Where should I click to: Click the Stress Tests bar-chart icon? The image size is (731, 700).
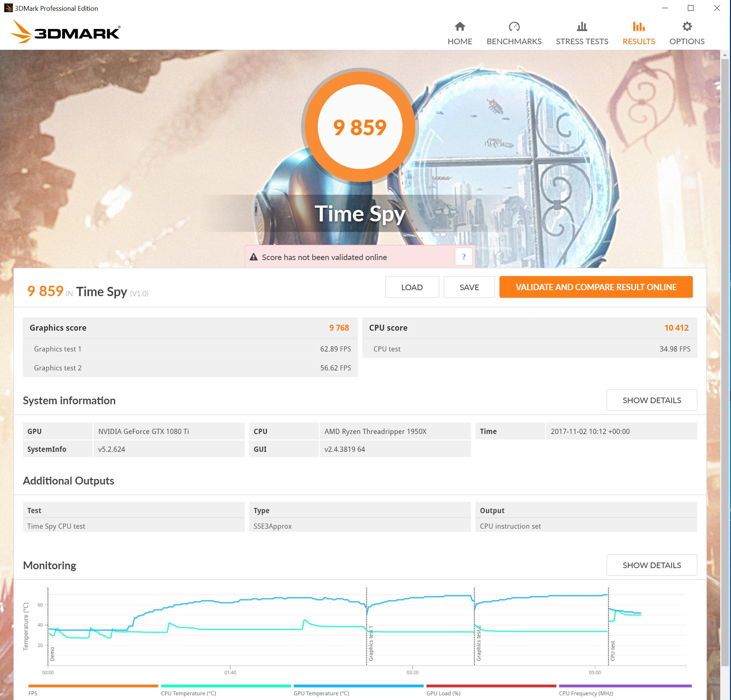coord(582,26)
